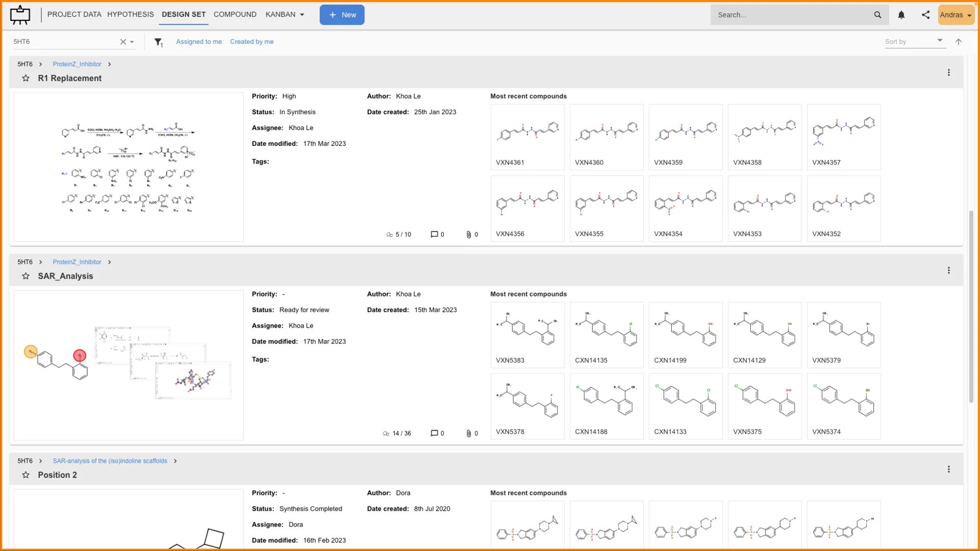Click the comments icon in R1 Replacement

(x=434, y=234)
